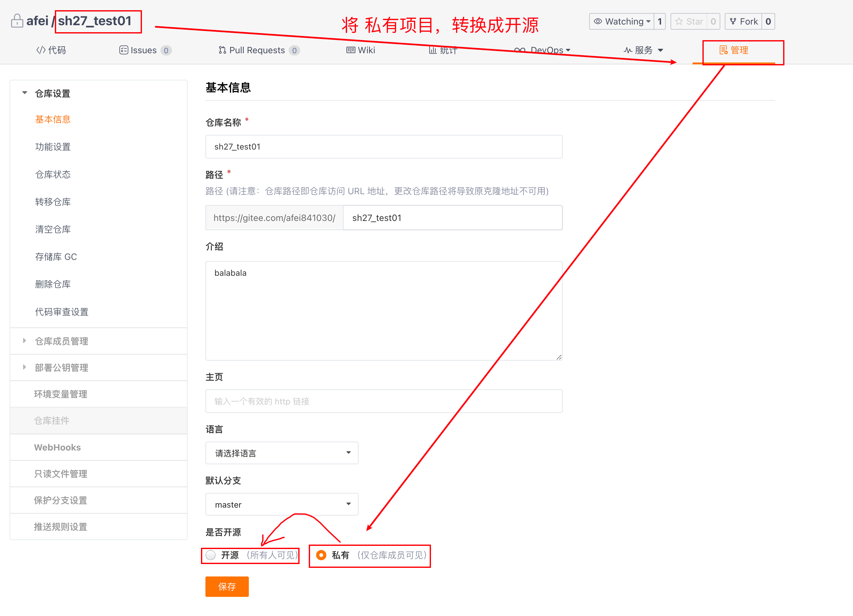Switch to the 管理 tab
853x616 pixels.
(x=733, y=50)
